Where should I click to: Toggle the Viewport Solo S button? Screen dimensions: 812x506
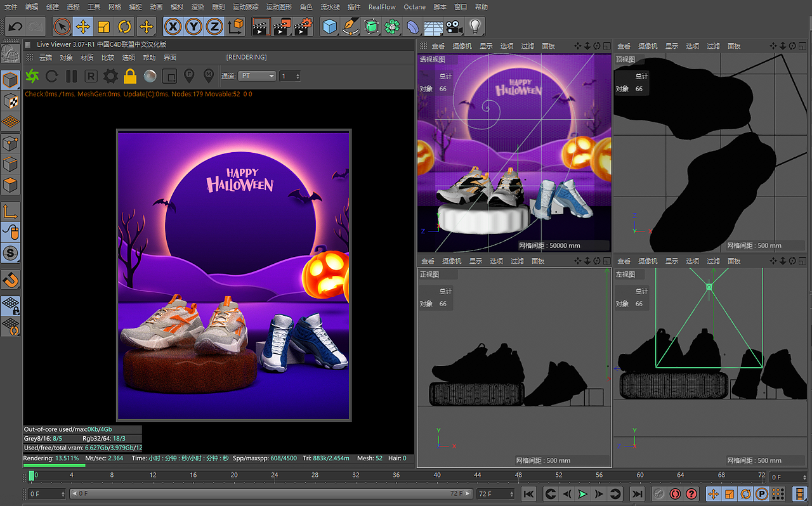coord(11,253)
